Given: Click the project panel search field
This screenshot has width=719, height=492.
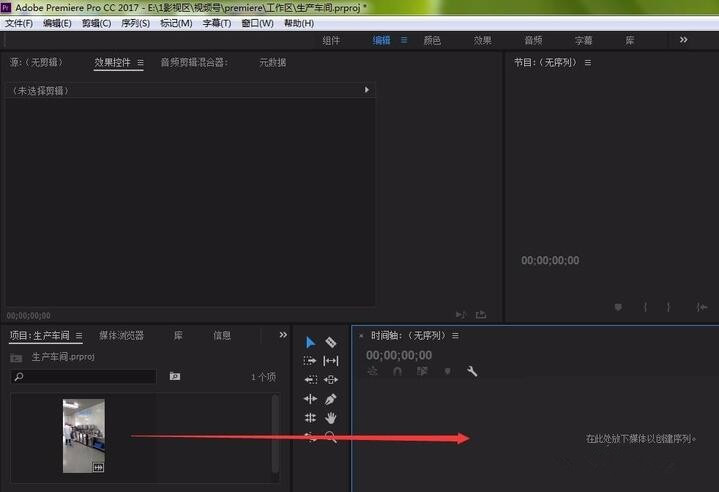Looking at the screenshot, I should [84, 377].
